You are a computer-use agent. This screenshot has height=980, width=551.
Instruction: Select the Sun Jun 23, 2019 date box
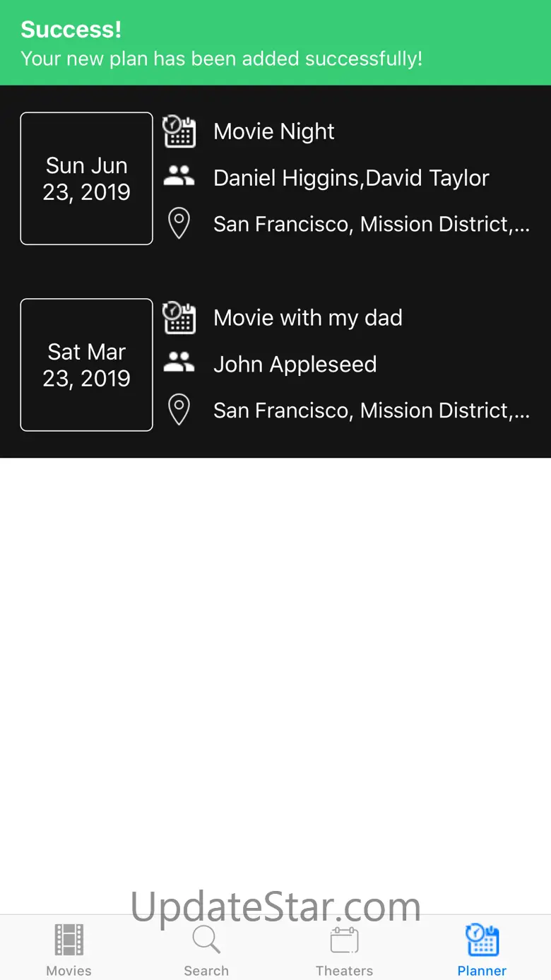click(x=87, y=179)
